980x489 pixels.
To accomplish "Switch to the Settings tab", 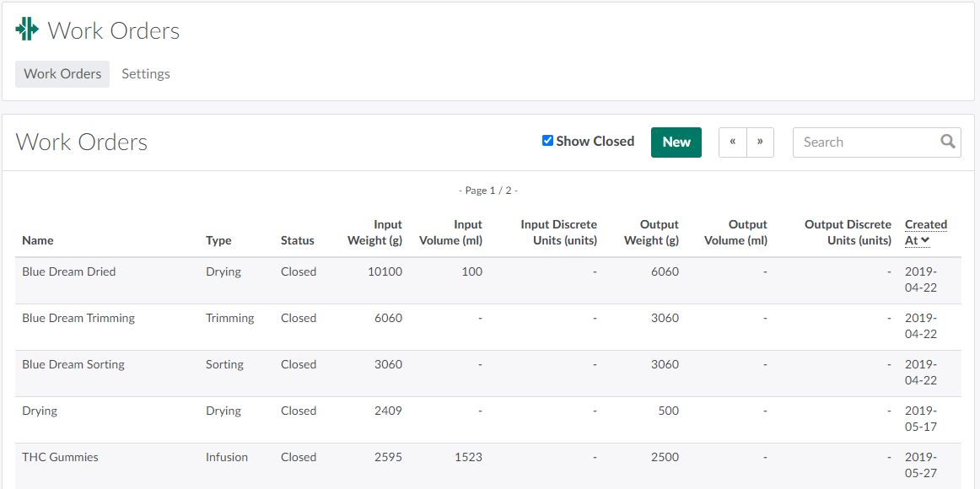I will [x=146, y=74].
